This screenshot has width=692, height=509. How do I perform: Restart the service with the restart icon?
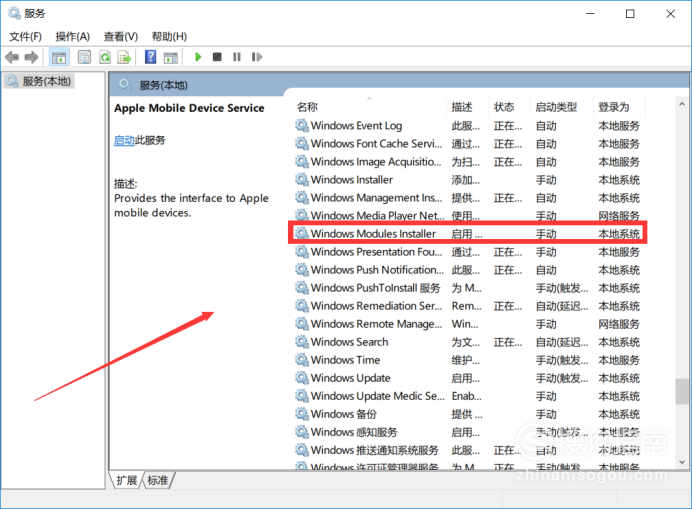coord(257,57)
